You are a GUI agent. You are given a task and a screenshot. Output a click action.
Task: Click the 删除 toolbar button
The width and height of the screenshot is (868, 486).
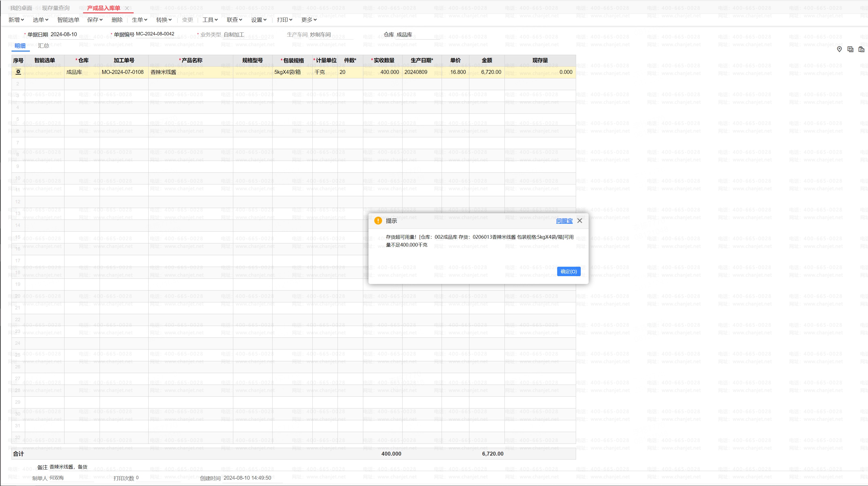coord(117,20)
